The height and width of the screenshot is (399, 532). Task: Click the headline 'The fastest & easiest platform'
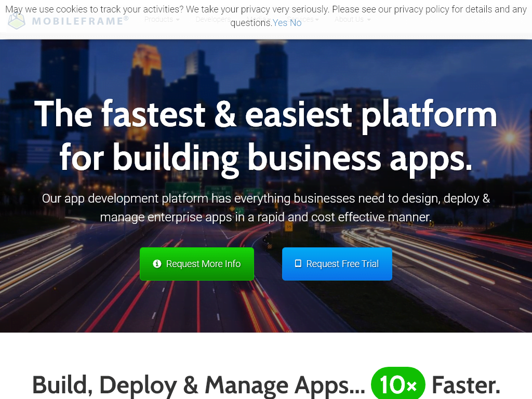pos(265,113)
